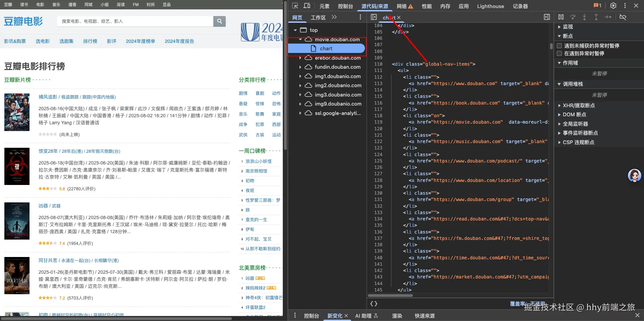The image size is (644, 321).
Task: Collapse the movie.douban.com tree node
Action: click(x=301, y=40)
